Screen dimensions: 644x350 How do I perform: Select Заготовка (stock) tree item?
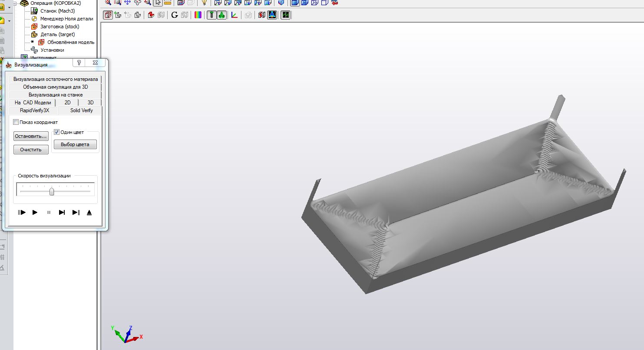tap(60, 27)
